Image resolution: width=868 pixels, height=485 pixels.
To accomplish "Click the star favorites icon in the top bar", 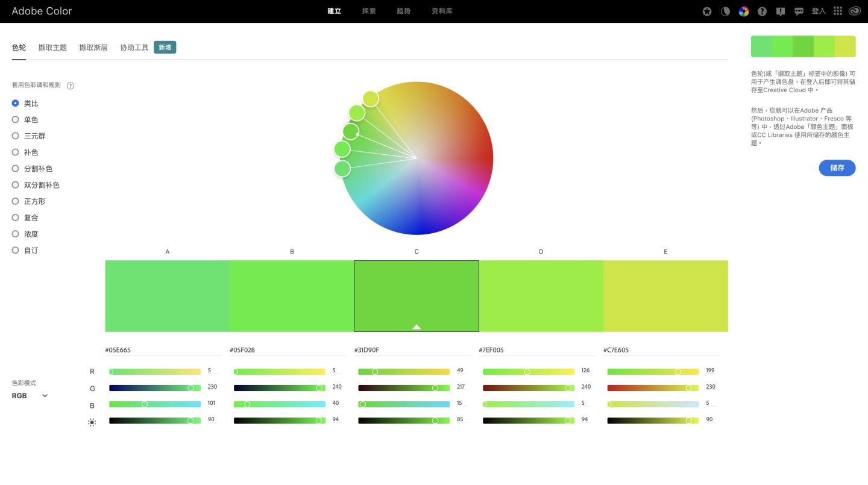I will click(706, 11).
